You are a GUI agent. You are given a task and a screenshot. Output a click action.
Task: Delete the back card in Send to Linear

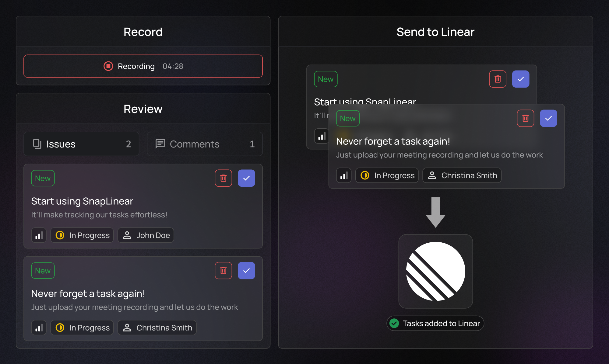tap(498, 79)
